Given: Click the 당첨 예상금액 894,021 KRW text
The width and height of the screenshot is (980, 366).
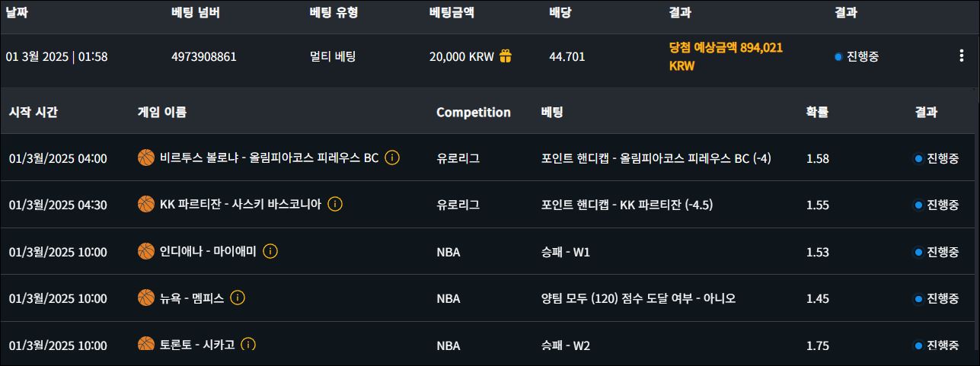Looking at the screenshot, I should [725, 56].
